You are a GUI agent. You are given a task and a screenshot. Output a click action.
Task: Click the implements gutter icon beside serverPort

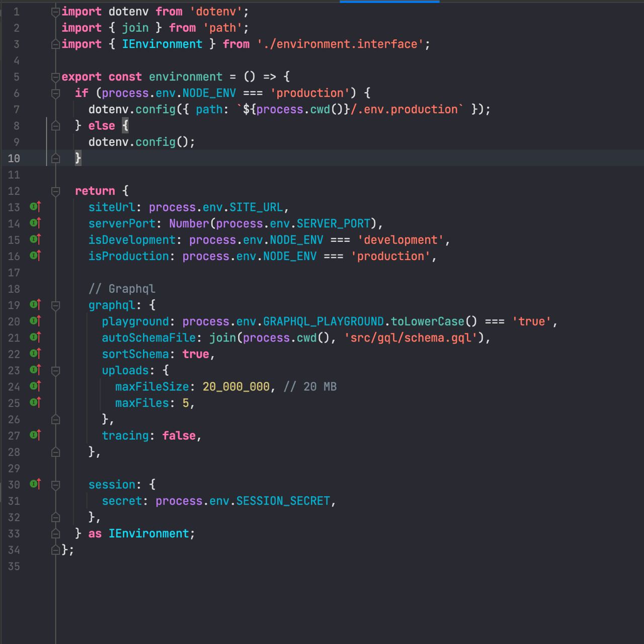point(35,223)
